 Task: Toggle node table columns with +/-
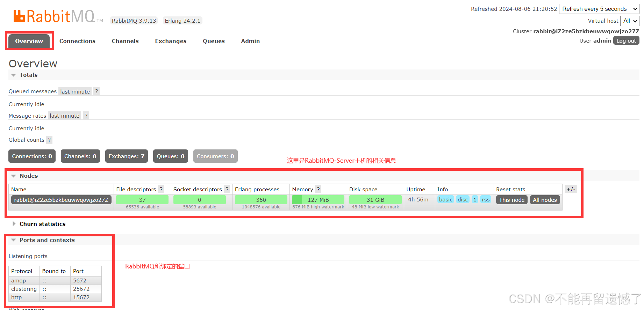point(571,189)
